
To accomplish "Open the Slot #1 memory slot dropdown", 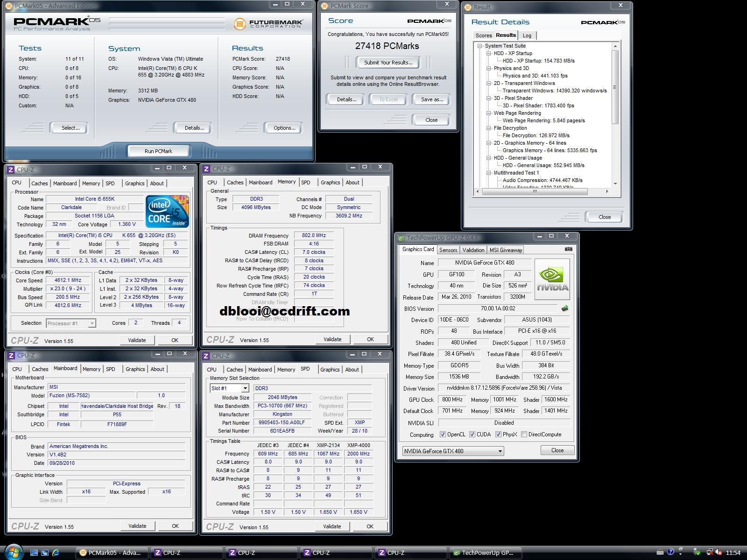I will (x=229, y=388).
